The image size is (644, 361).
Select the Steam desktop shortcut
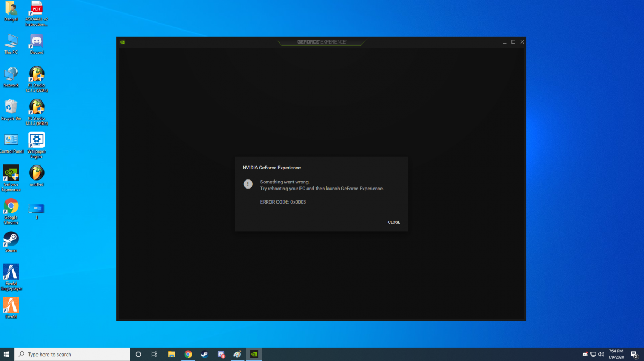pyautogui.click(x=11, y=242)
